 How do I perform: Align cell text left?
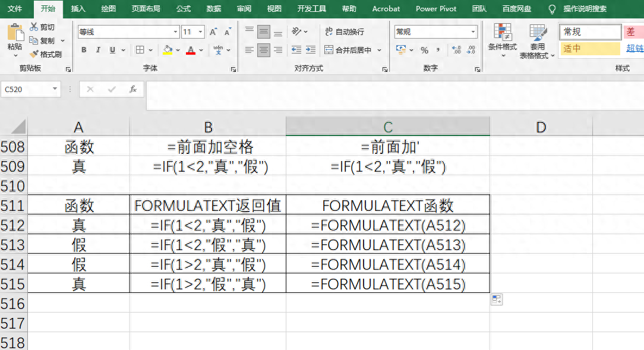pyautogui.click(x=250, y=50)
